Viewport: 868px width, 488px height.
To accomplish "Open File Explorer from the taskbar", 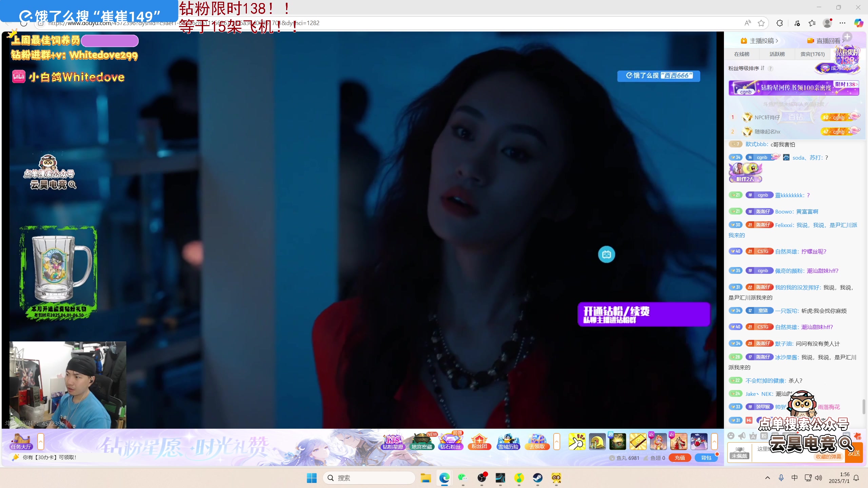I will click(426, 478).
